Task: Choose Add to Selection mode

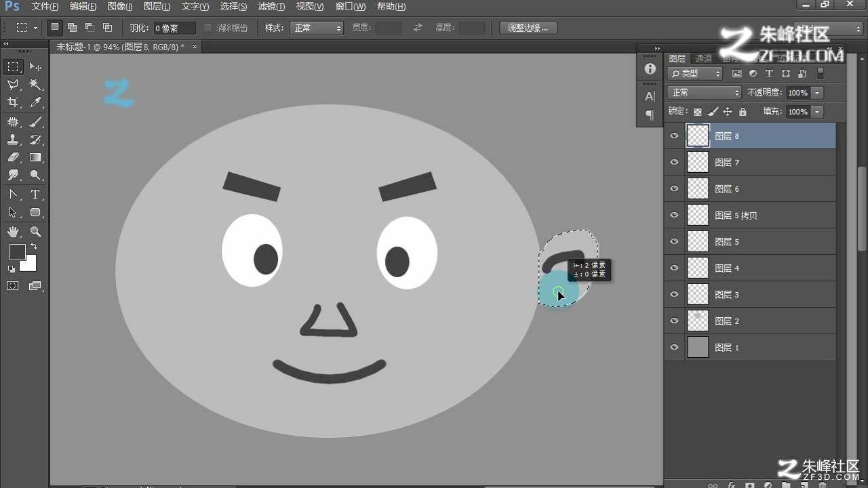Action: click(73, 28)
